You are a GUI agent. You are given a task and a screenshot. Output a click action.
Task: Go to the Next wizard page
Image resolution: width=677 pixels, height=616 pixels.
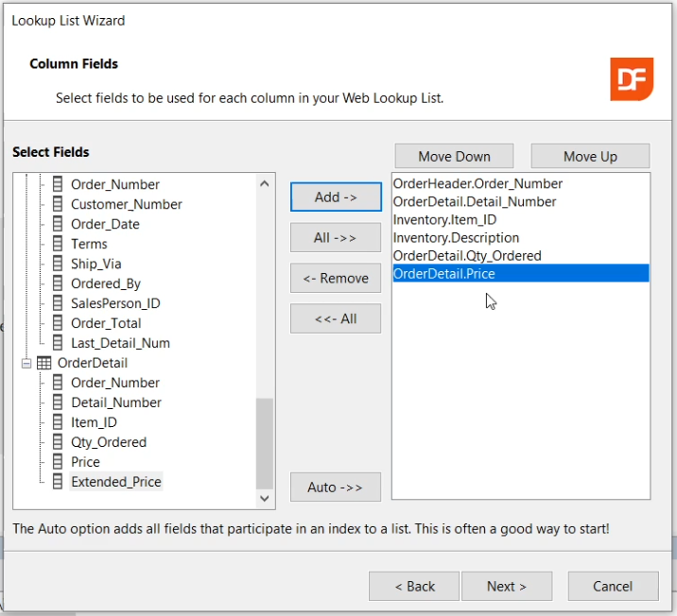(506, 586)
